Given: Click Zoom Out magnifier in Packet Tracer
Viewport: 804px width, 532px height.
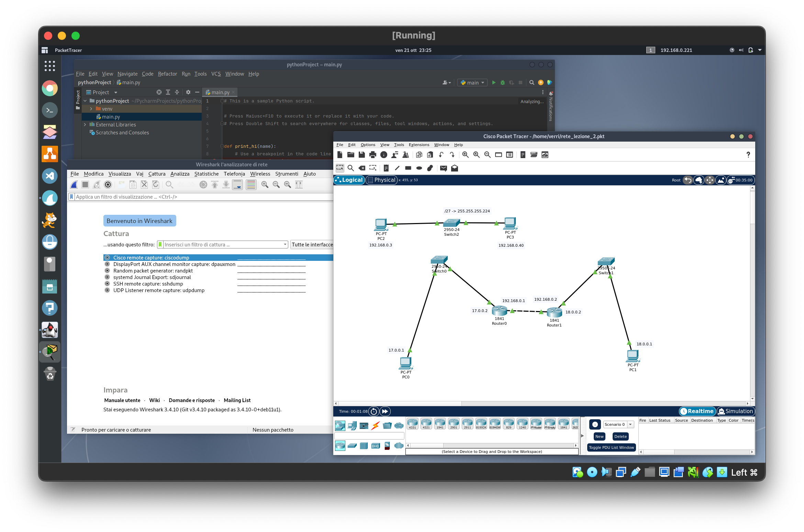Looking at the screenshot, I should pos(488,155).
